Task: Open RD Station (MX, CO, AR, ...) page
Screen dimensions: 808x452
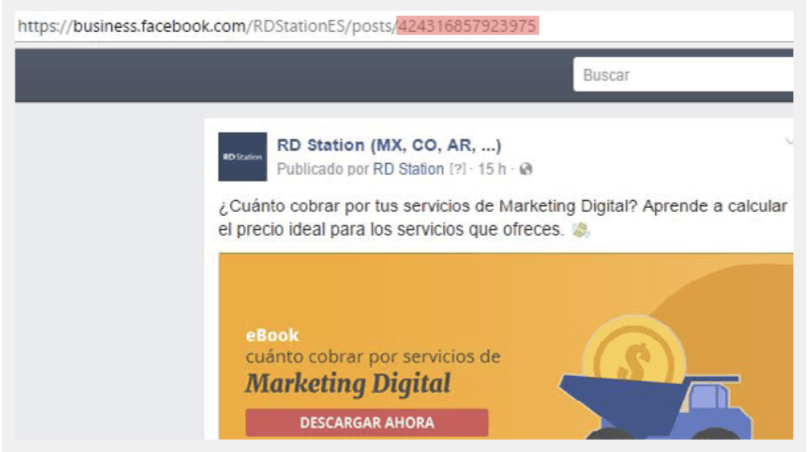Action: [x=389, y=145]
